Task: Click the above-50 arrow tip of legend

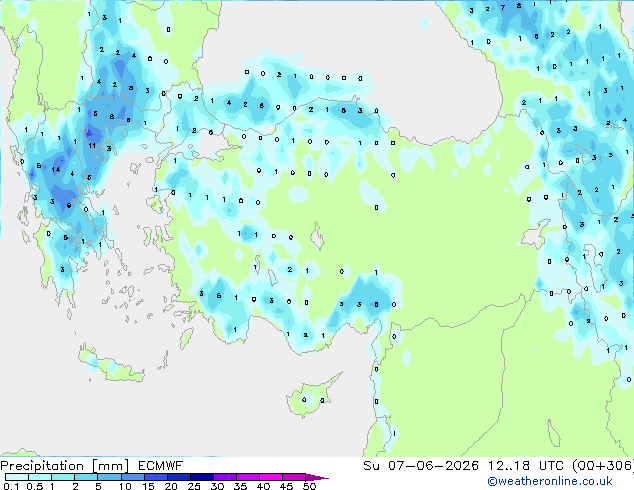Action: click(x=317, y=477)
